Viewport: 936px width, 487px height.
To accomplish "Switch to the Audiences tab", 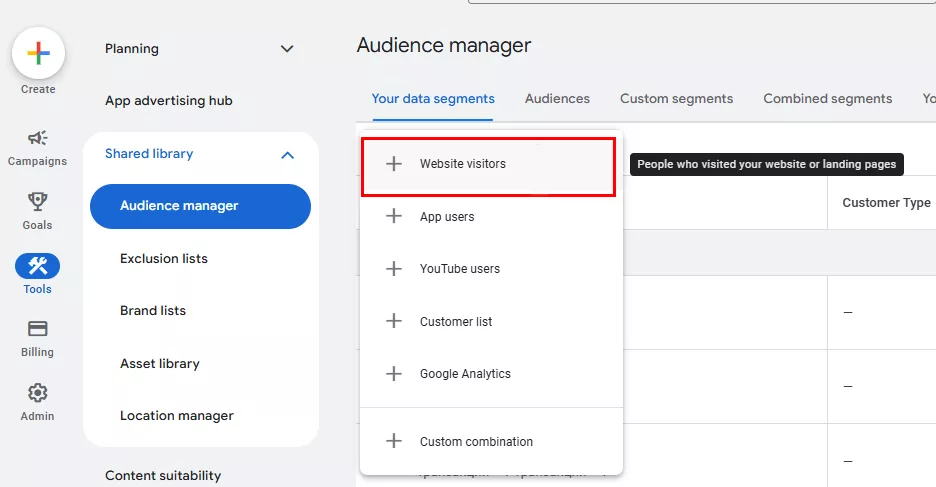I will coord(557,99).
